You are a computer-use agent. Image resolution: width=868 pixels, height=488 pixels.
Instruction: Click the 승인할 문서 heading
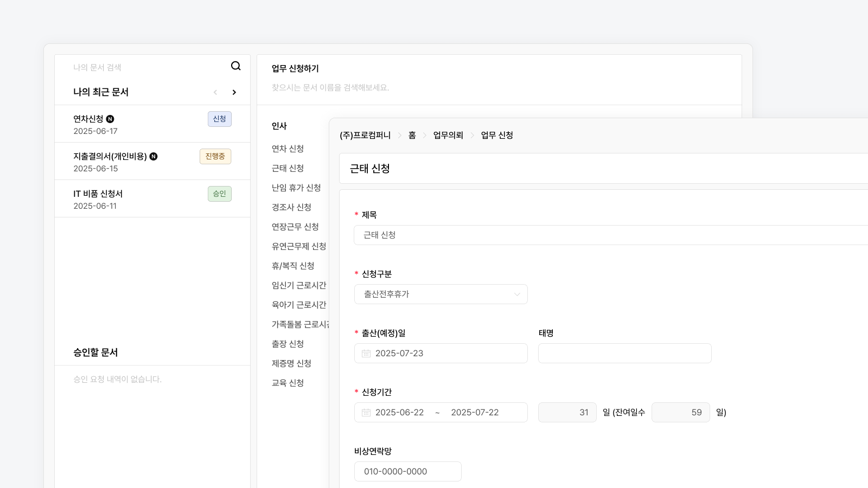[95, 352]
